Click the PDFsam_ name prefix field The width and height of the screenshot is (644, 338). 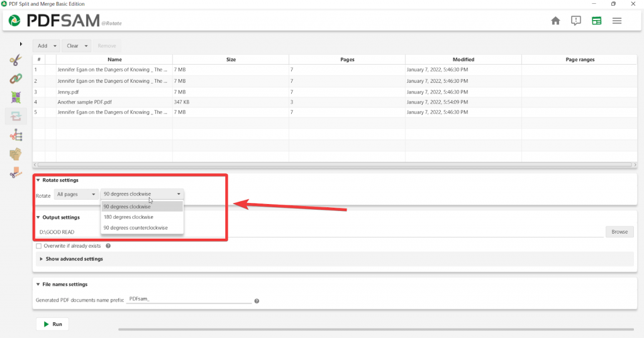pos(189,299)
